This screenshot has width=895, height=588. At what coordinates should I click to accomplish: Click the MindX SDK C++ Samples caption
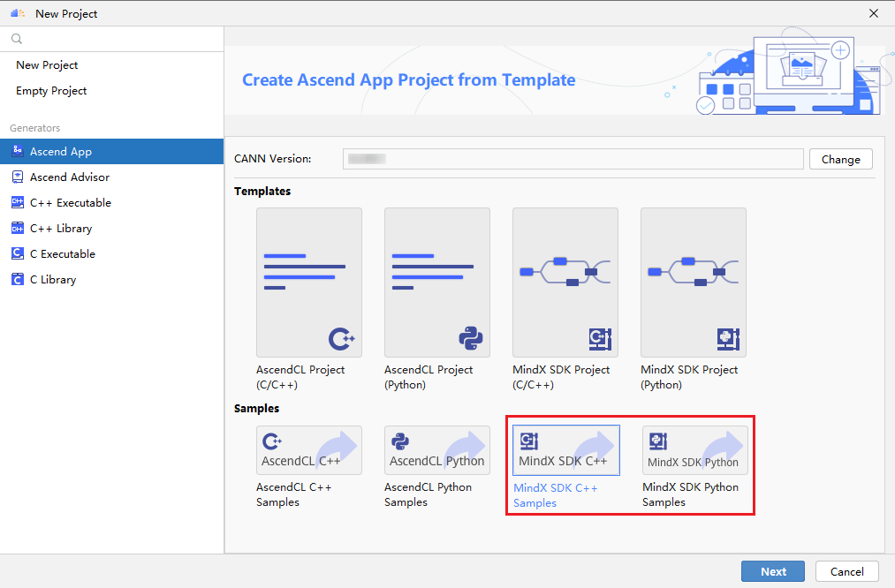pos(556,495)
